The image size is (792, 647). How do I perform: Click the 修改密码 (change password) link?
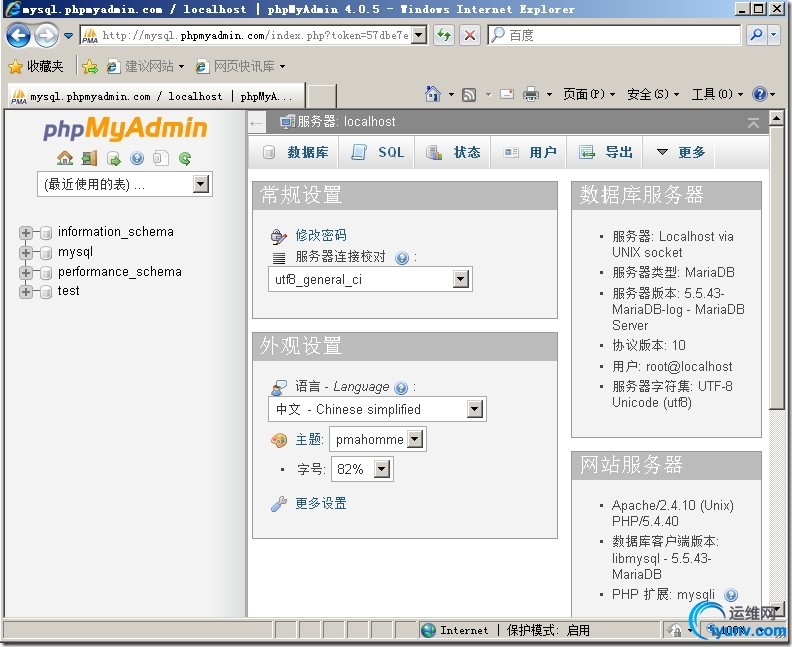(321, 235)
